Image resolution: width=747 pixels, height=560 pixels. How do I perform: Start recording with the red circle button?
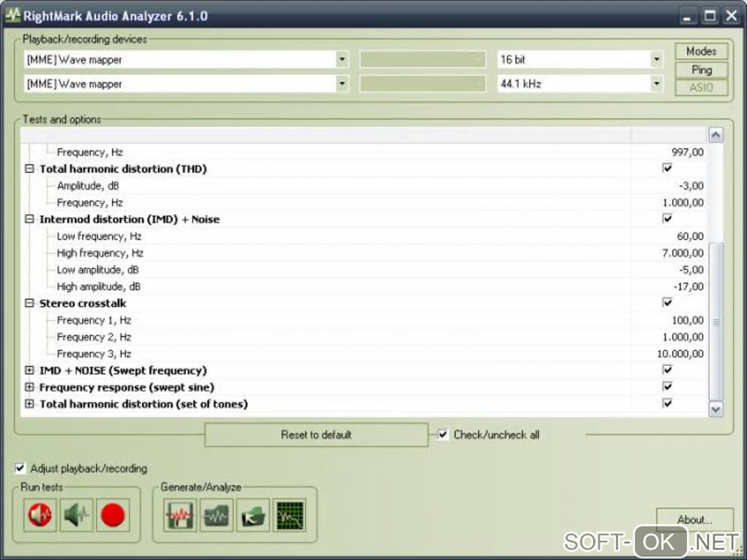(113, 515)
